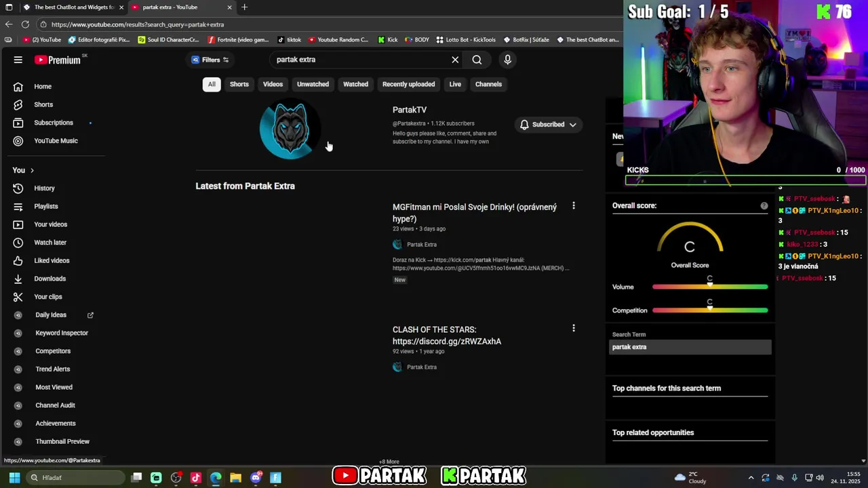Open Trend Alerts in the sidebar
The width and height of the screenshot is (868, 488).
click(x=52, y=369)
